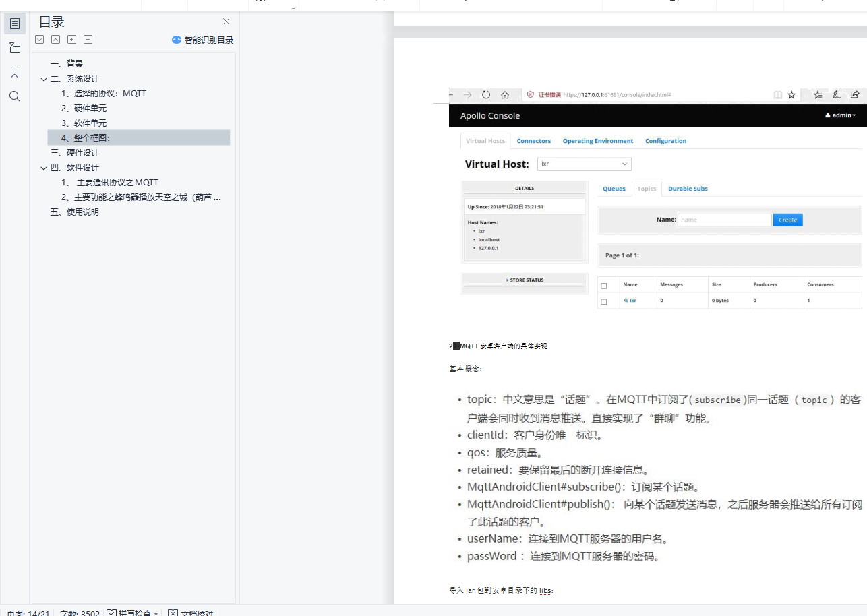Jump to 2、硬件单元 in the outline

84,109
